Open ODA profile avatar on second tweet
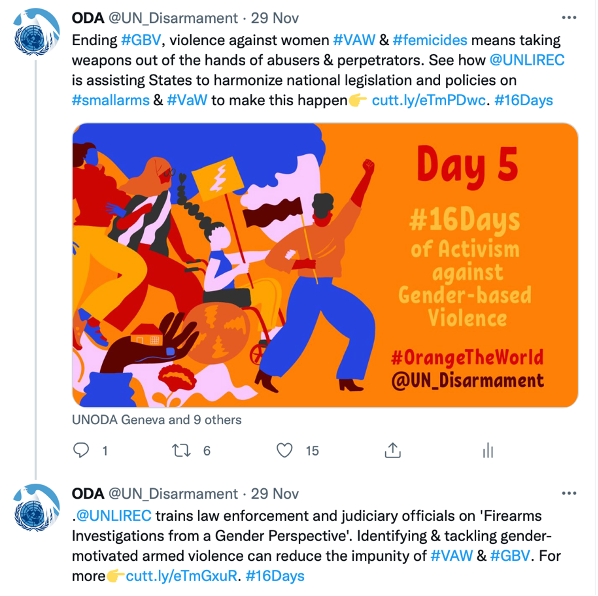The height and width of the screenshot is (596, 598). point(37,508)
